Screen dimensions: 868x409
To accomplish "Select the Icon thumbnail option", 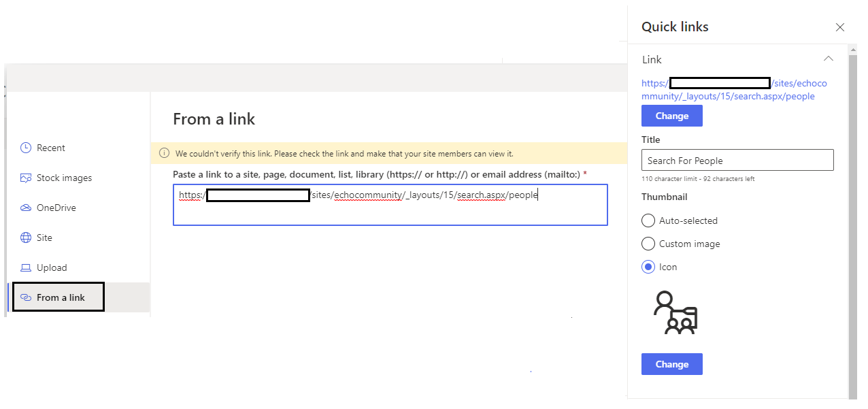I will pyautogui.click(x=648, y=267).
